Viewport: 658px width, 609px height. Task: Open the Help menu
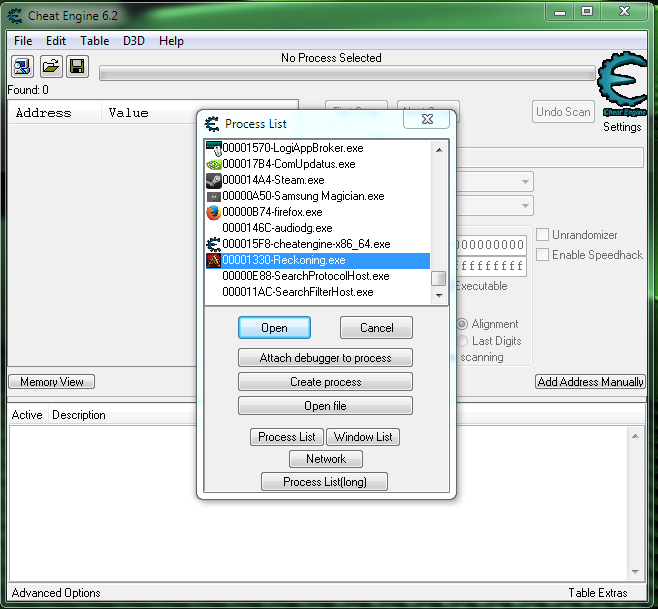click(171, 41)
